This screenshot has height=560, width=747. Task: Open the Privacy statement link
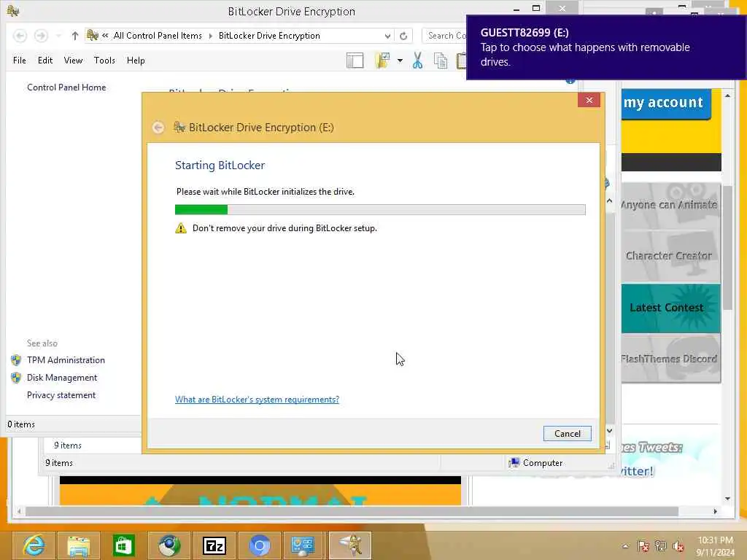click(61, 395)
